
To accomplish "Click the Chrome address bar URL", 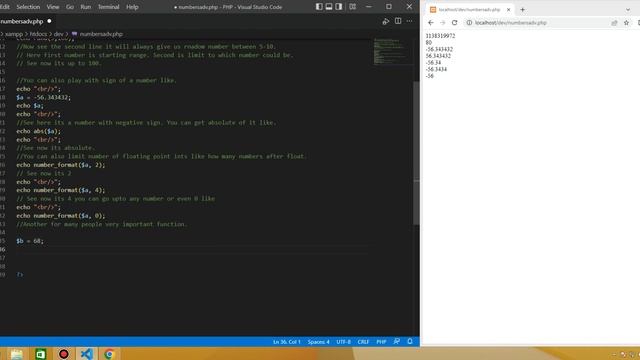I will 511,22.
